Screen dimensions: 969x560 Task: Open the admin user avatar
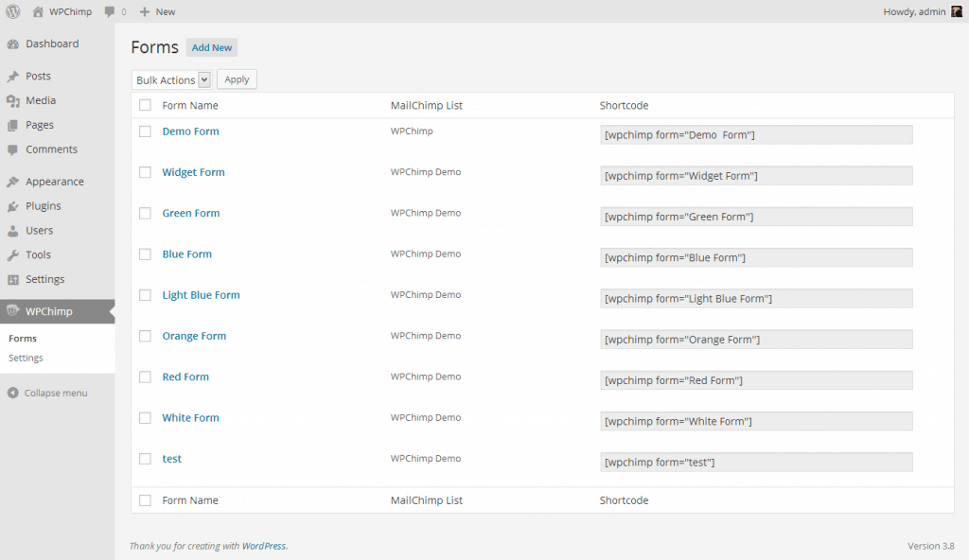(x=957, y=11)
